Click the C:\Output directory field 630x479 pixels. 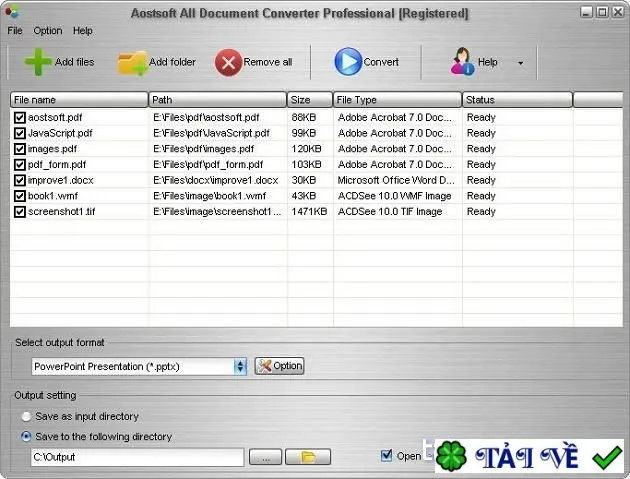(137, 457)
